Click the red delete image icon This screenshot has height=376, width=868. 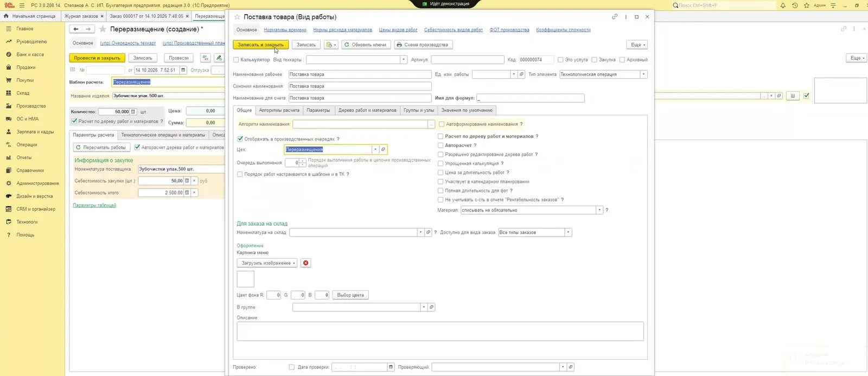click(306, 263)
